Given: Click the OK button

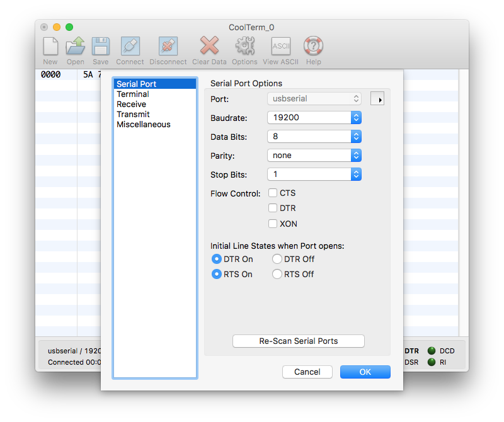Looking at the screenshot, I should 365,372.
